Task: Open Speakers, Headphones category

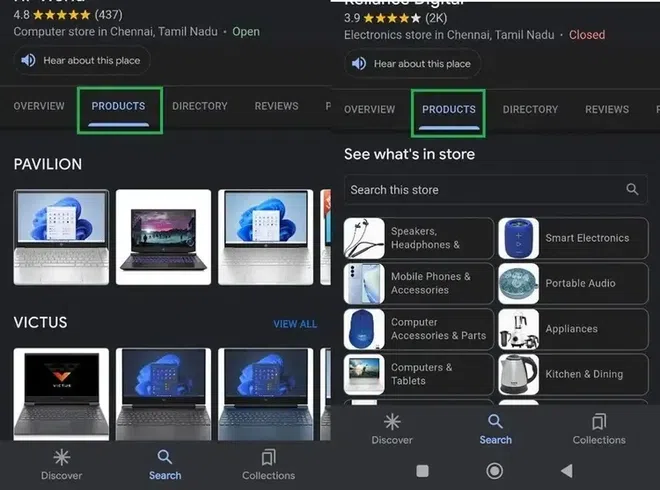Action: coord(418,238)
